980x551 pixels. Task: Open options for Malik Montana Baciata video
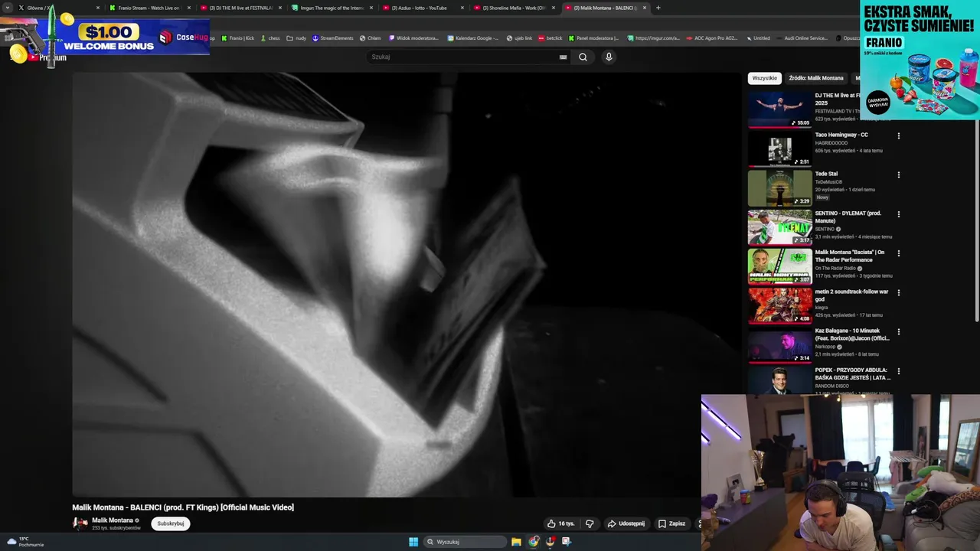pos(898,253)
